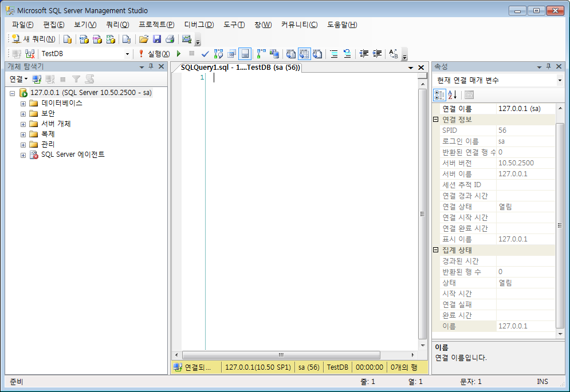Click Connect Object Explorer icon
The height and width of the screenshot is (392, 570).
click(37, 79)
